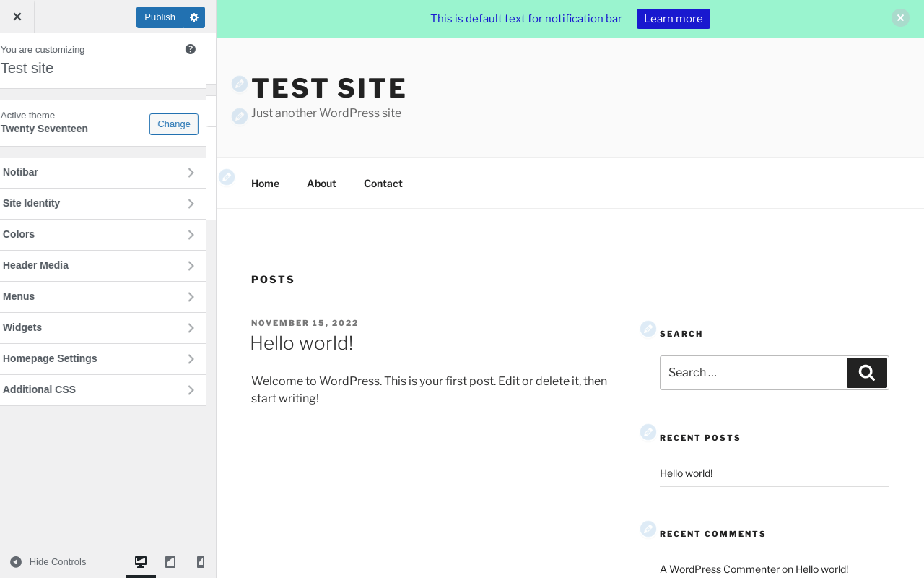
Task: Click the help question mark icon
Action: click(x=191, y=49)
